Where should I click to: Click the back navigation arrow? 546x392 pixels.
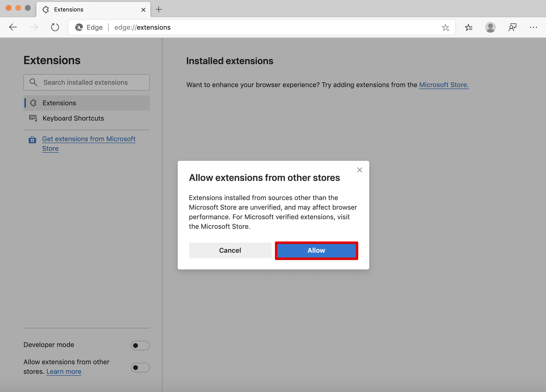click(x=13, y=27)
